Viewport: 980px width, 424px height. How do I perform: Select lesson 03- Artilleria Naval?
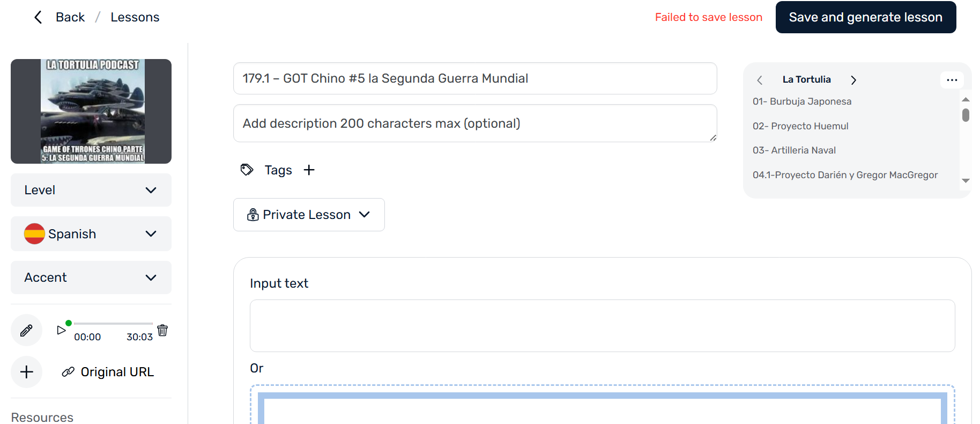794,150
